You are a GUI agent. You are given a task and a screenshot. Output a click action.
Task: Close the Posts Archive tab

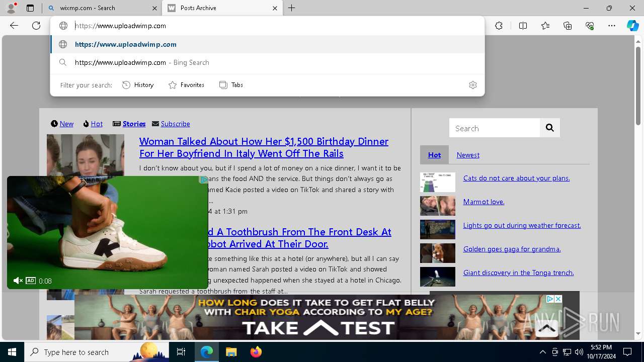point(275,8)
